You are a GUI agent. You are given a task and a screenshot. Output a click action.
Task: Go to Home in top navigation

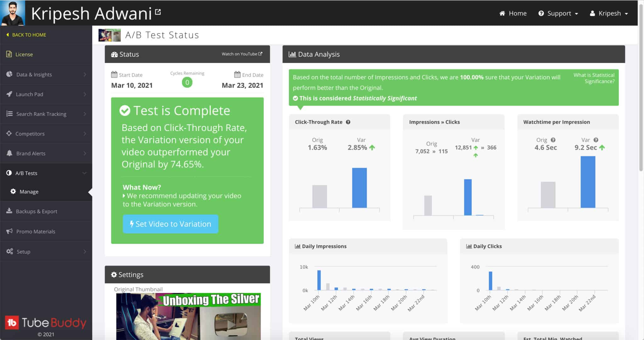(x=513, y=13)
